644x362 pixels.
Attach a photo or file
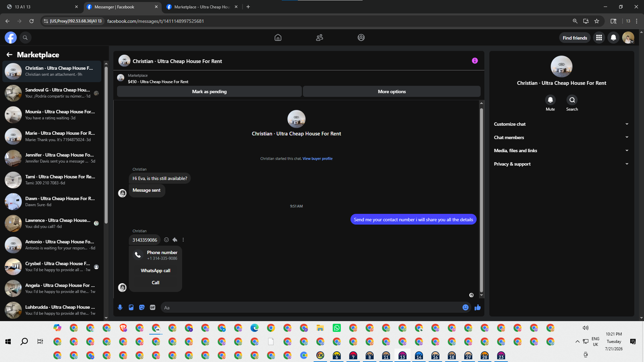(x=131, y=307)
